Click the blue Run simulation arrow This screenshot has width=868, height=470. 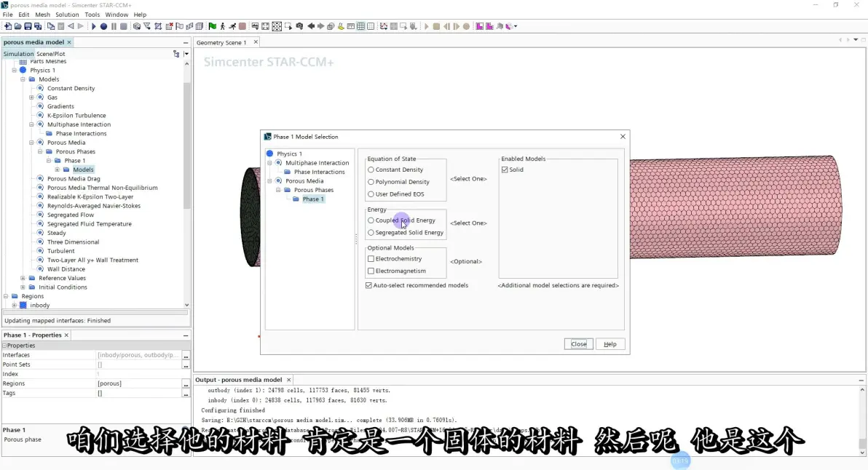(x=93, y=26)
